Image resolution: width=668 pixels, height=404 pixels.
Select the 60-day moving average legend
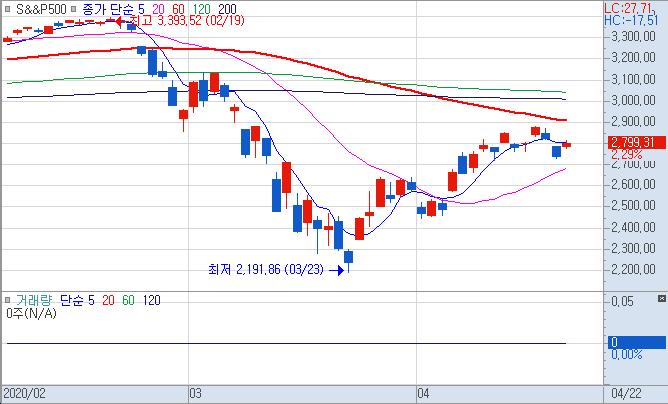pos(178,9)
